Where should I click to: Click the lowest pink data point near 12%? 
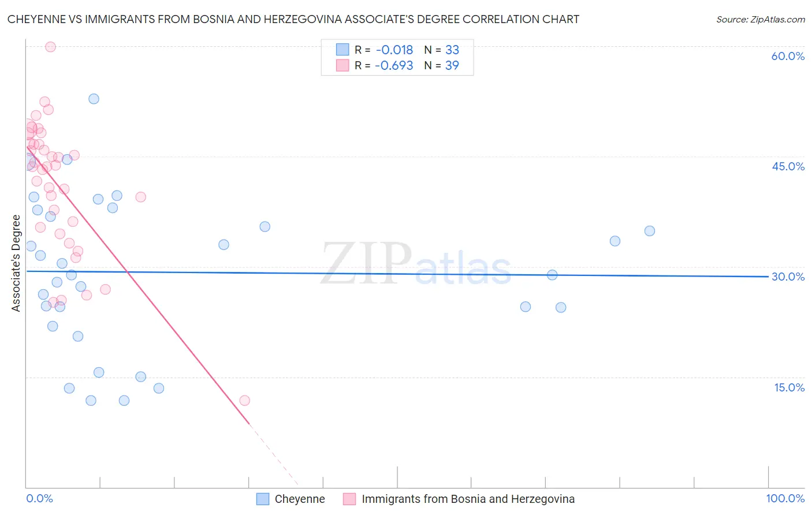point(244,400)
